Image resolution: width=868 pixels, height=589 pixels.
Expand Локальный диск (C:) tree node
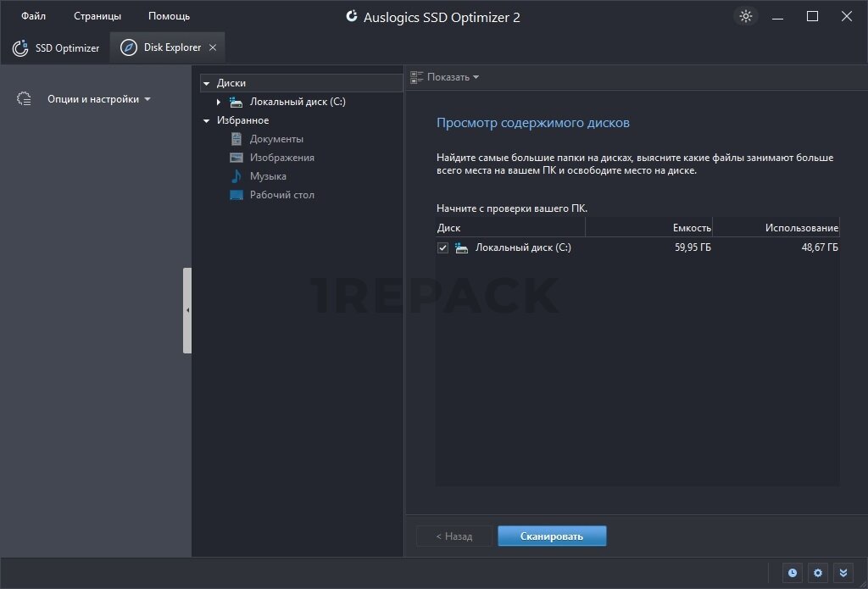click(219, 102)
